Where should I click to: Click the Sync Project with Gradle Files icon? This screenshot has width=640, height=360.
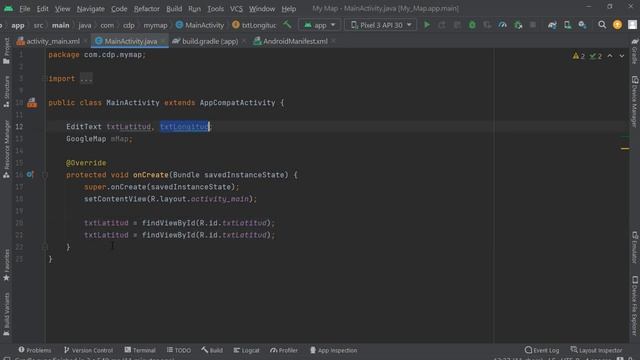click(552, 25)
